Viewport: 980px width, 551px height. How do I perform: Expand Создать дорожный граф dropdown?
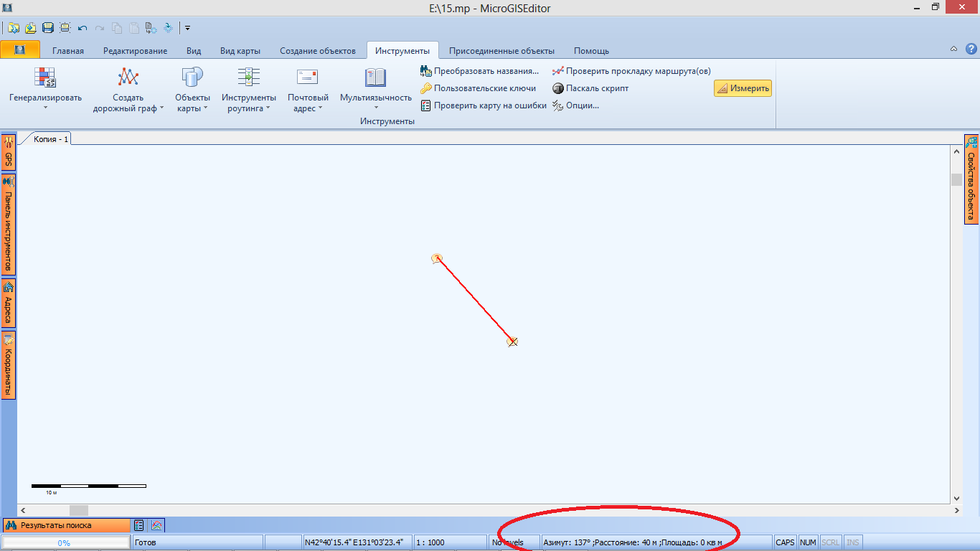point(128,103)
